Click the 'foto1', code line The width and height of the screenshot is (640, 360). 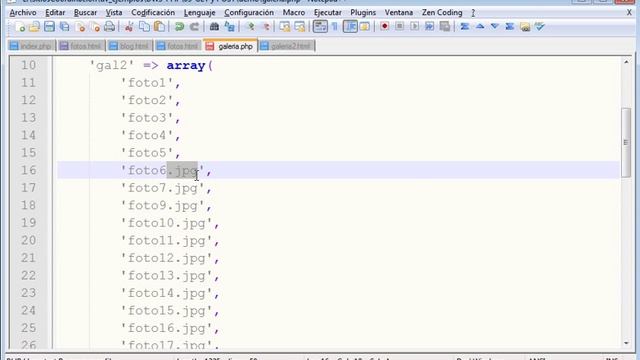pos(150,83)
